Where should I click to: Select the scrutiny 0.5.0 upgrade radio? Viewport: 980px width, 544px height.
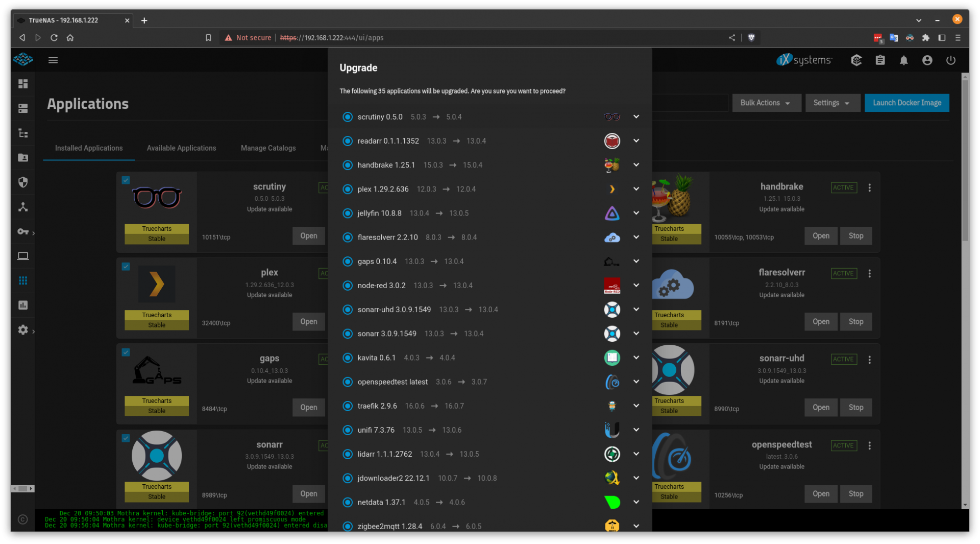(348, 117)
